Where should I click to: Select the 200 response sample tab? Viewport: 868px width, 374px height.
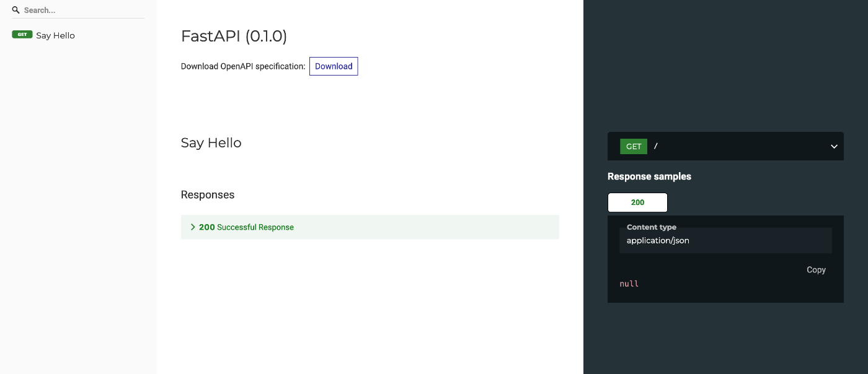click(637, 202)
